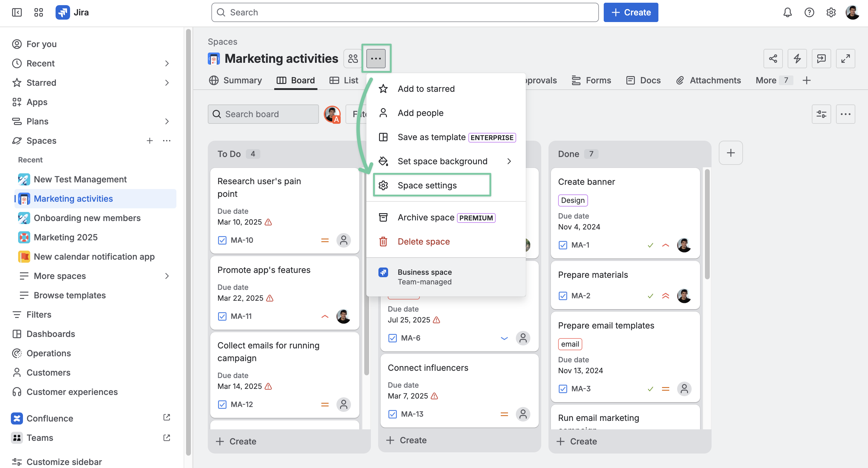Viewport: 868px width, 468px height.
Task: Expand the Set space background submenu
Action: pyautogui.click(x=509, y=161)
